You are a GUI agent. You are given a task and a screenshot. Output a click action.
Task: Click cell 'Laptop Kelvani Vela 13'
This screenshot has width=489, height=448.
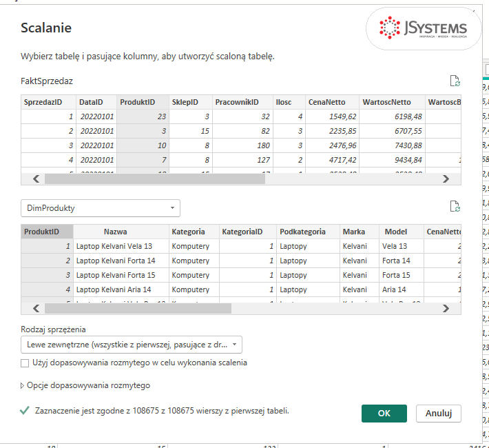tap(121, 246)
